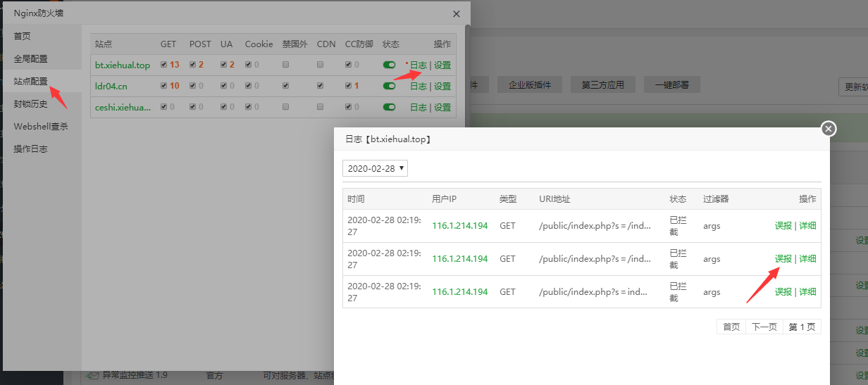Click 第 1 页 page indicator
Screen dimensions: 868x385
click(x=802, y=327)
